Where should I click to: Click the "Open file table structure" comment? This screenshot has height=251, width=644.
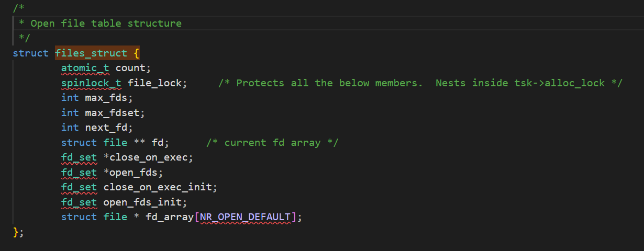106,24
